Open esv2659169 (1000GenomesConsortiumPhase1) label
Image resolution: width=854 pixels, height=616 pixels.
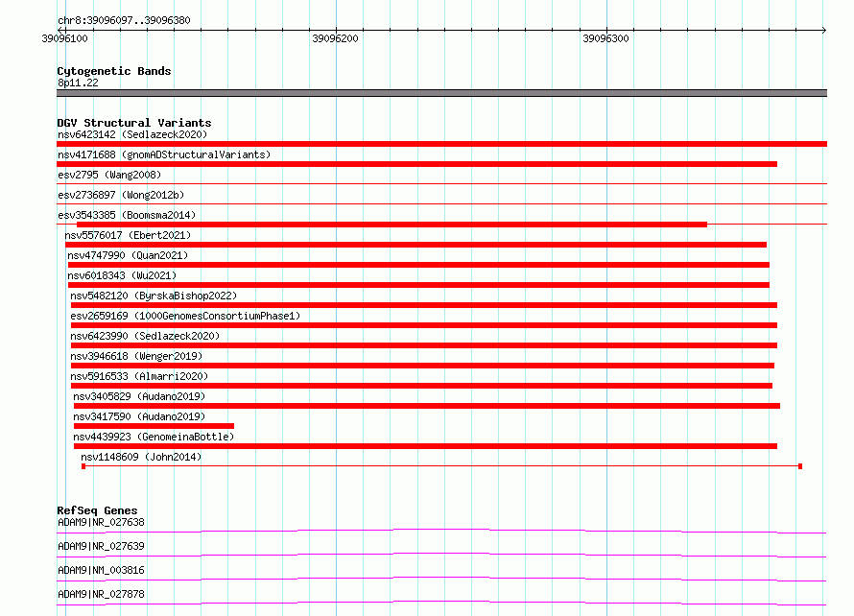point(185,316)
